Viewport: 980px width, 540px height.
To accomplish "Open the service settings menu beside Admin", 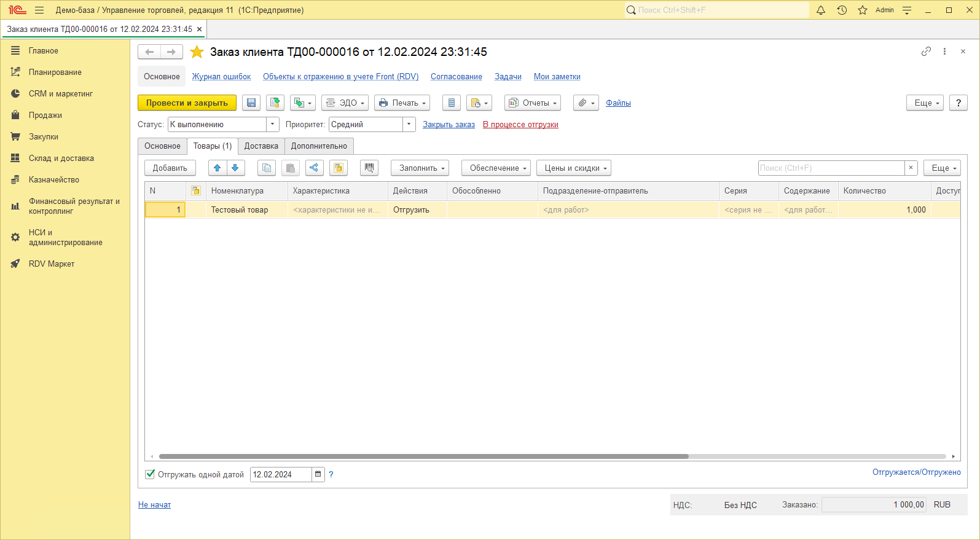I will click(907, 10).
